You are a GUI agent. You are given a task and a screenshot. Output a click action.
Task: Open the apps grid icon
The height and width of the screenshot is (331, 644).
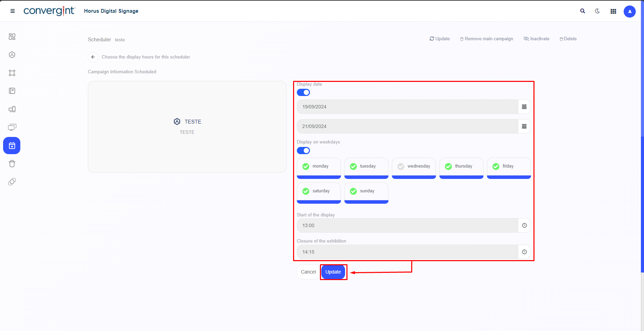613,11
